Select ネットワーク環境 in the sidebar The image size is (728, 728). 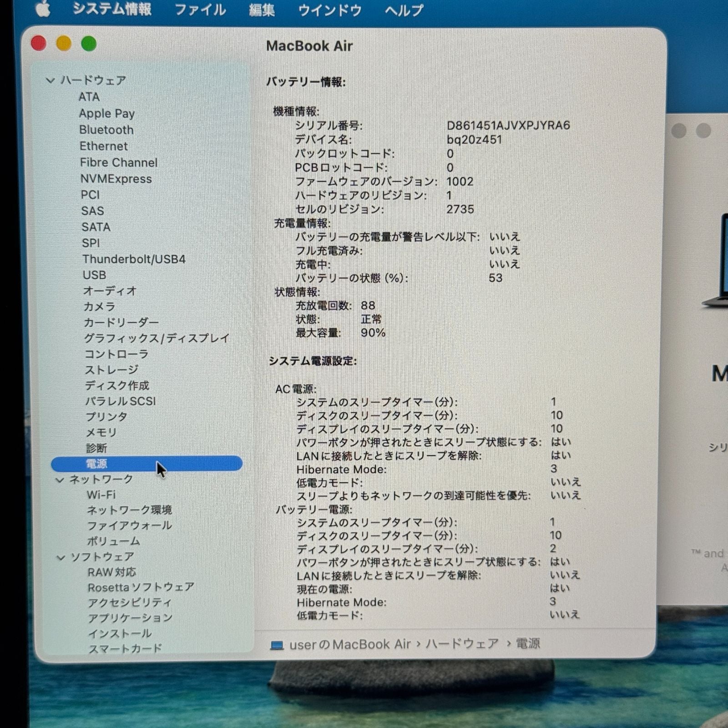point(130,510)
